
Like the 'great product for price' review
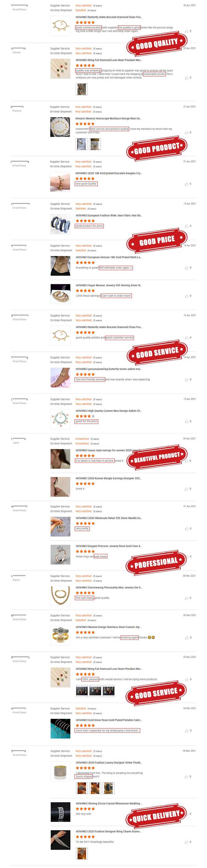click(x=186, y=226)
